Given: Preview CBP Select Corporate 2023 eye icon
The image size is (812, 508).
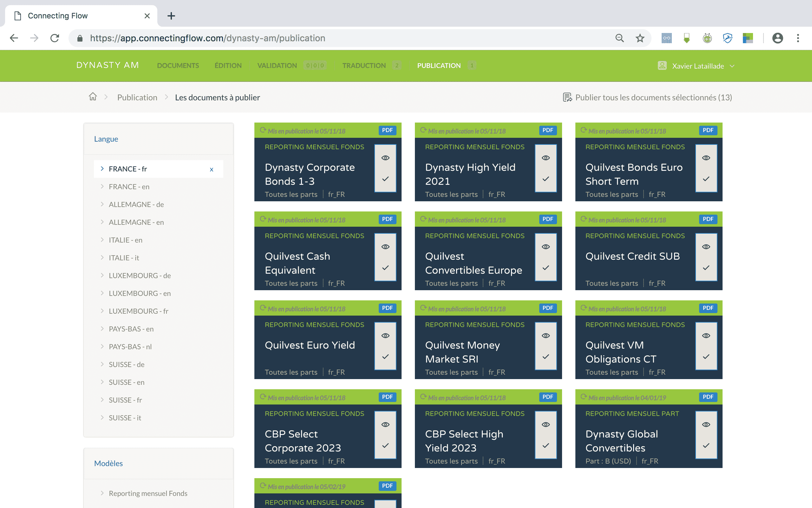Looking at the screenshot, I should pos(385,425).
